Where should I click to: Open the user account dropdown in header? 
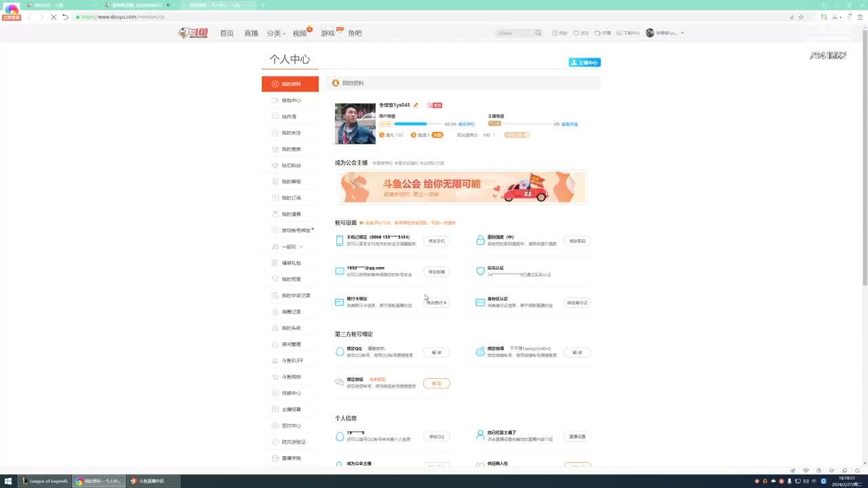point(665,33)
